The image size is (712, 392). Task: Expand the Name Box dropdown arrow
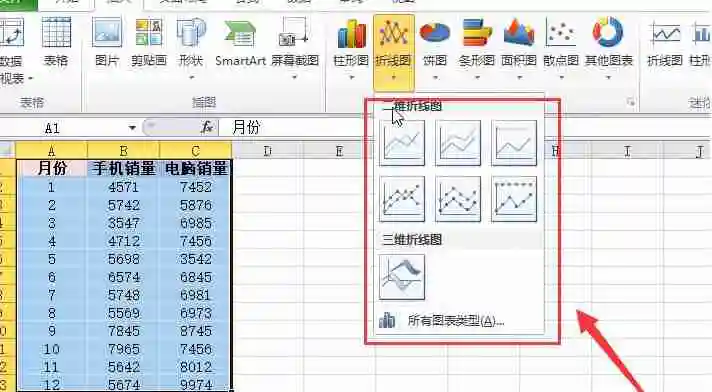(x=132, y=128)
